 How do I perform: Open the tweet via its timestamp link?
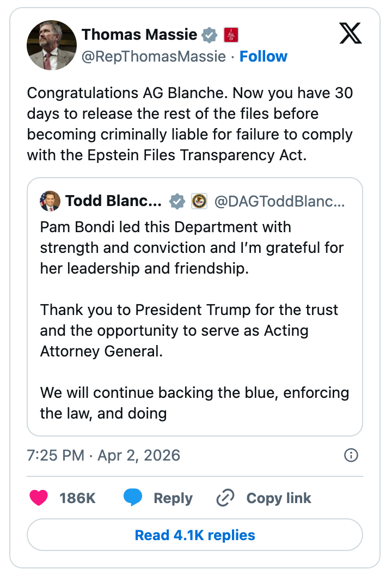103,455
